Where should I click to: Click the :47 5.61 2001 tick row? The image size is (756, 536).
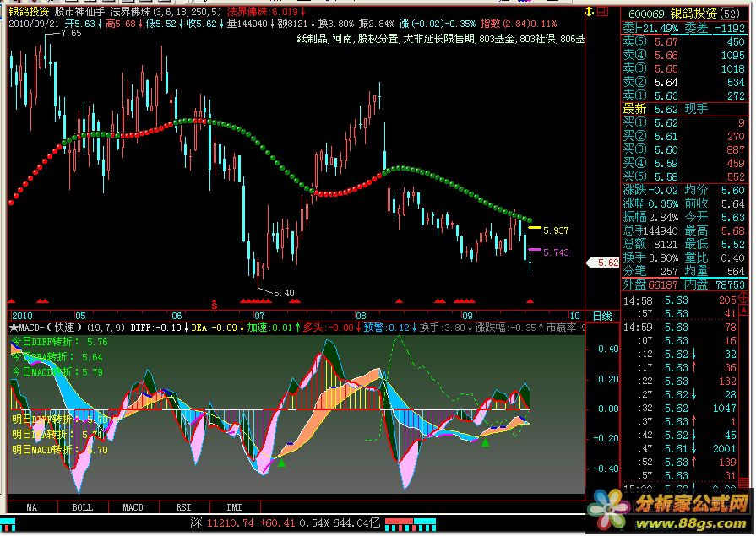click(680, 449)
